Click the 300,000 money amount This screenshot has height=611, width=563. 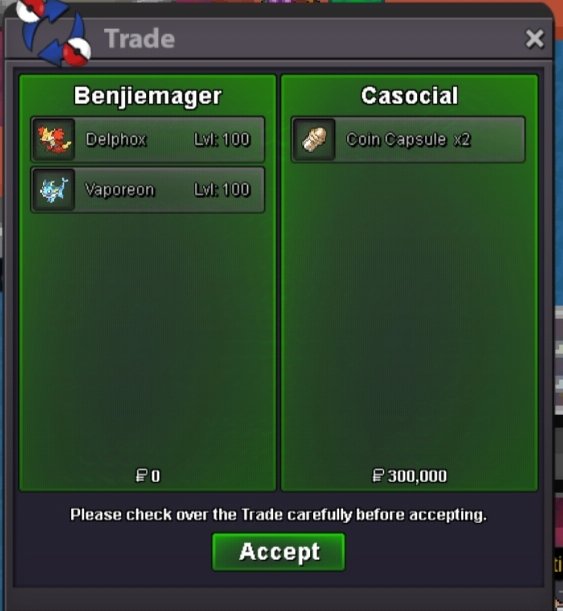417,476
